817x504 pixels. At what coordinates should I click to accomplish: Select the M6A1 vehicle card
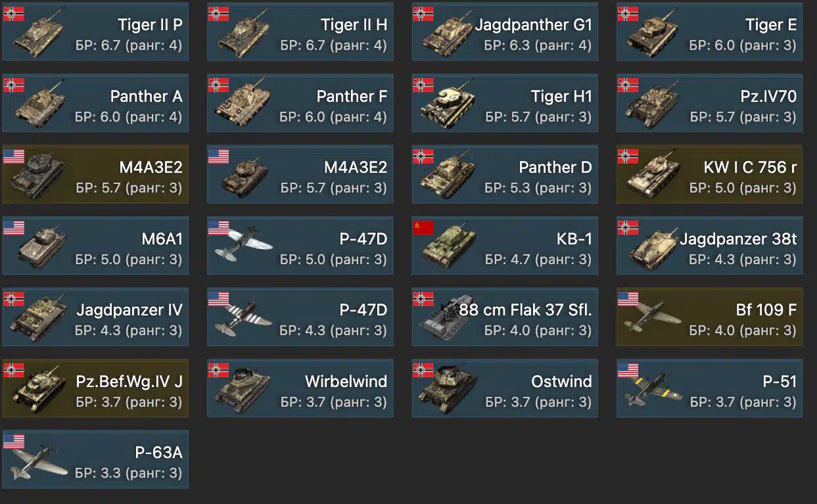[95, 246]
